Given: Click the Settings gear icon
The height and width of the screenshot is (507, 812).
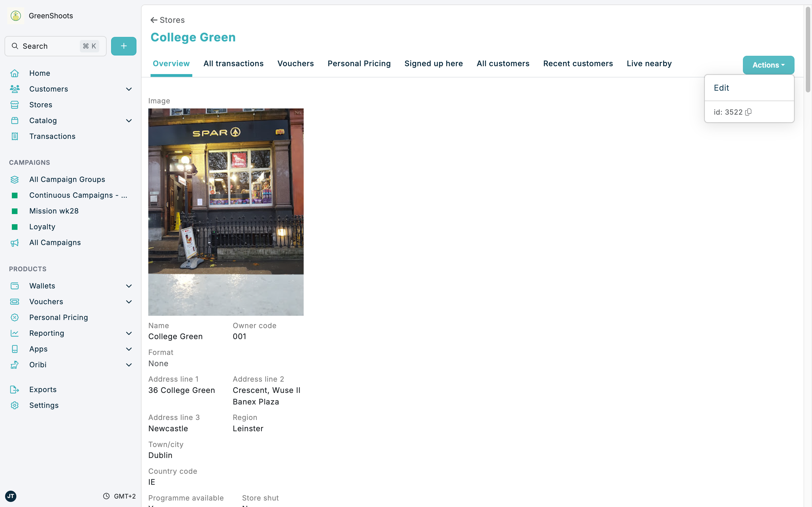Looking at the screenshot, I should (x=14, y=405).
